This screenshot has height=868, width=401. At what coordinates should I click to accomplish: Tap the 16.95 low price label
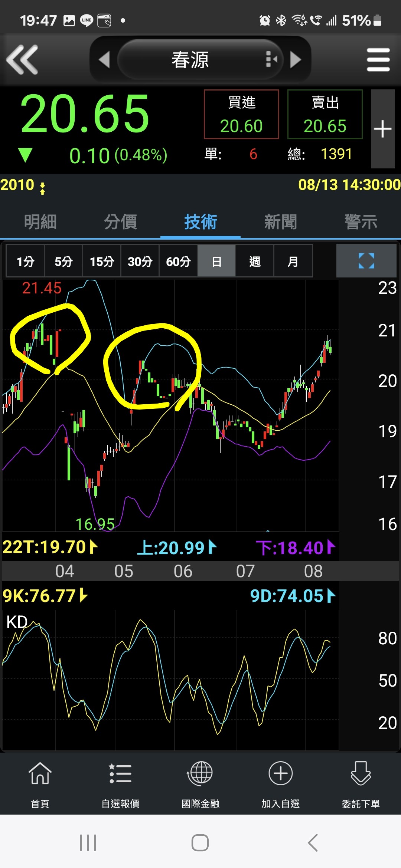[95, 524]
